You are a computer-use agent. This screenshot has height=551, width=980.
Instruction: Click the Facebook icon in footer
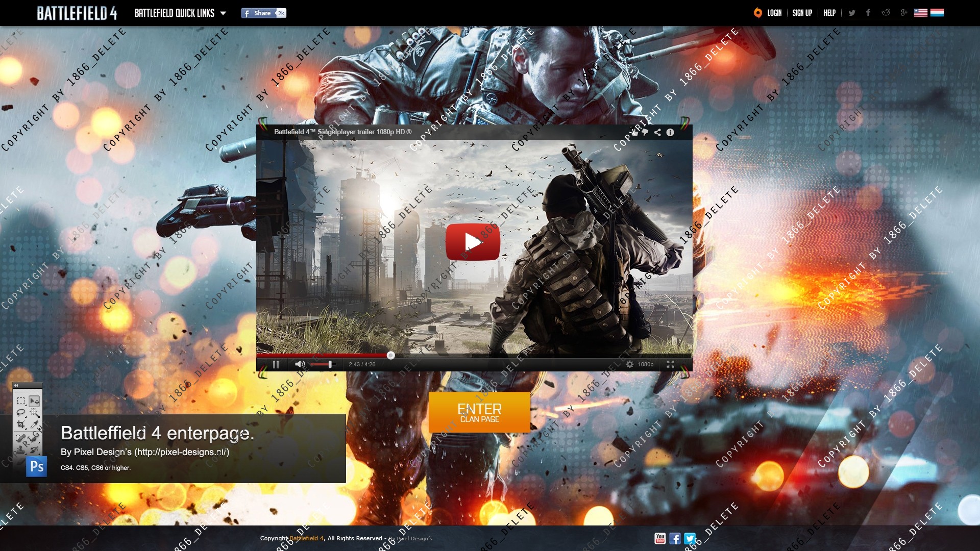[675, 538]
